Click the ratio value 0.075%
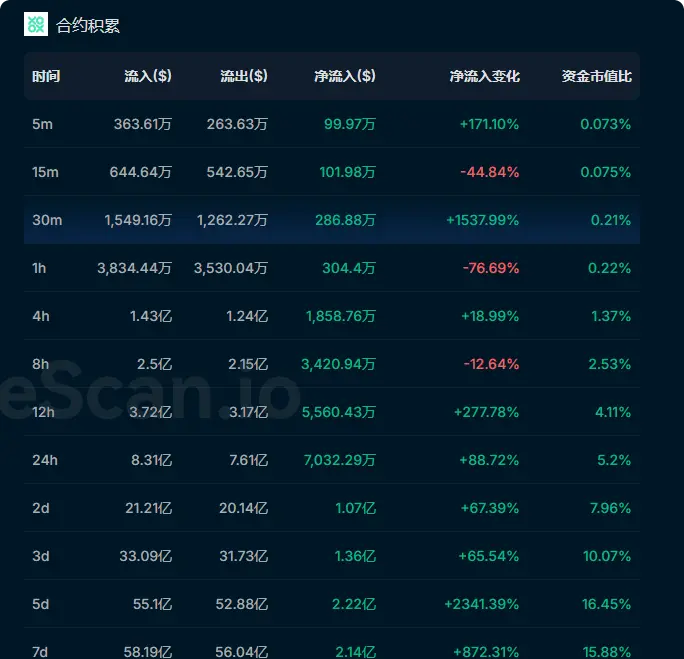 coord(605,172)
